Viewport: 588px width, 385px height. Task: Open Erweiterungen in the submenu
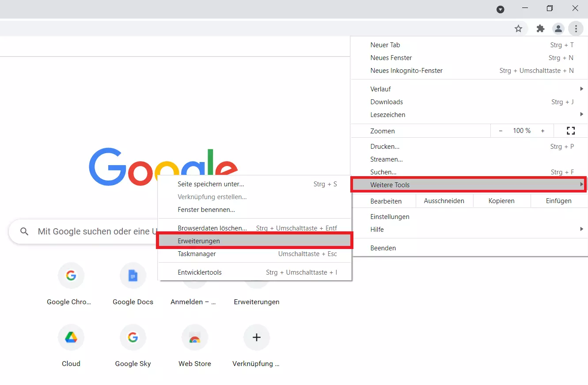[255, 241]
